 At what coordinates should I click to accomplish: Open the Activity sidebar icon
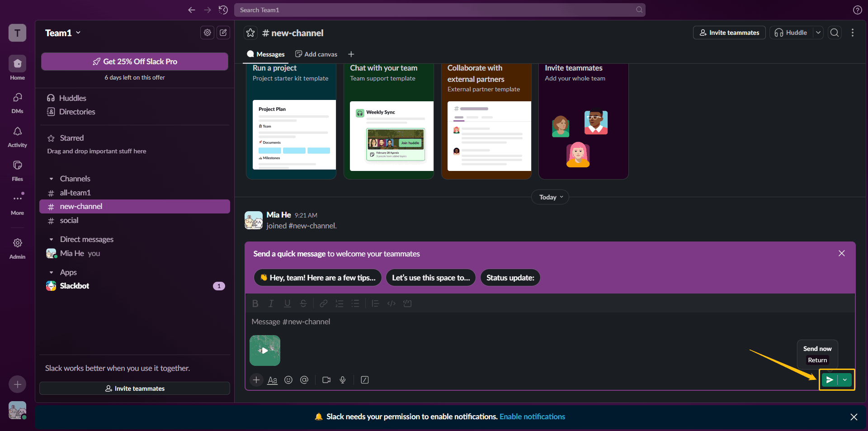(17, 134)
